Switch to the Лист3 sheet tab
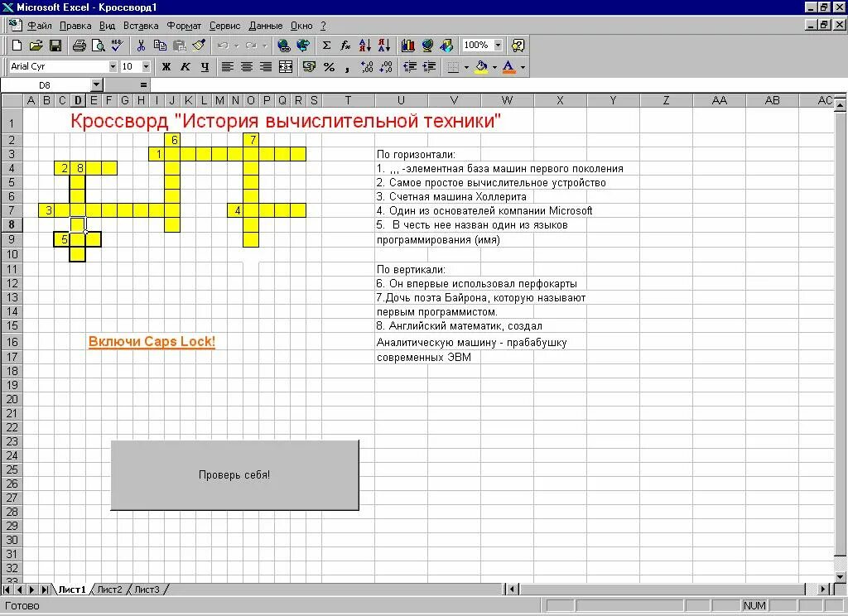The image size is (848, 616). coord(147,590)
